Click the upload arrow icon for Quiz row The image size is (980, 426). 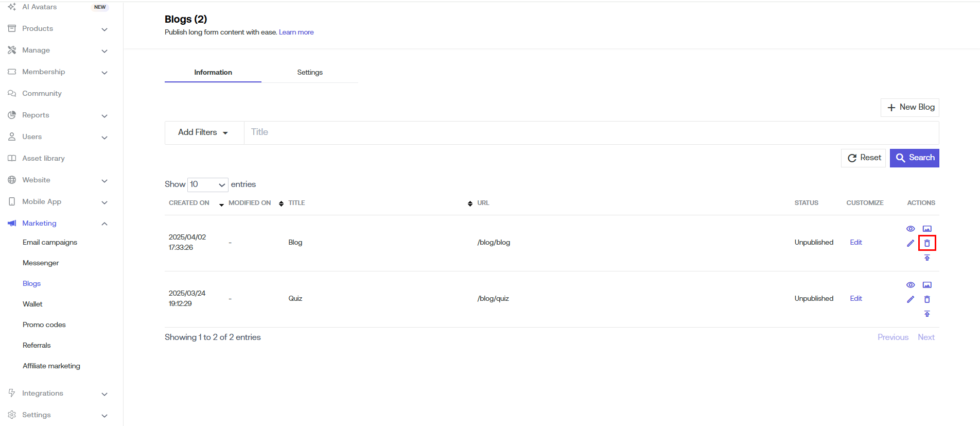(926, 314)
